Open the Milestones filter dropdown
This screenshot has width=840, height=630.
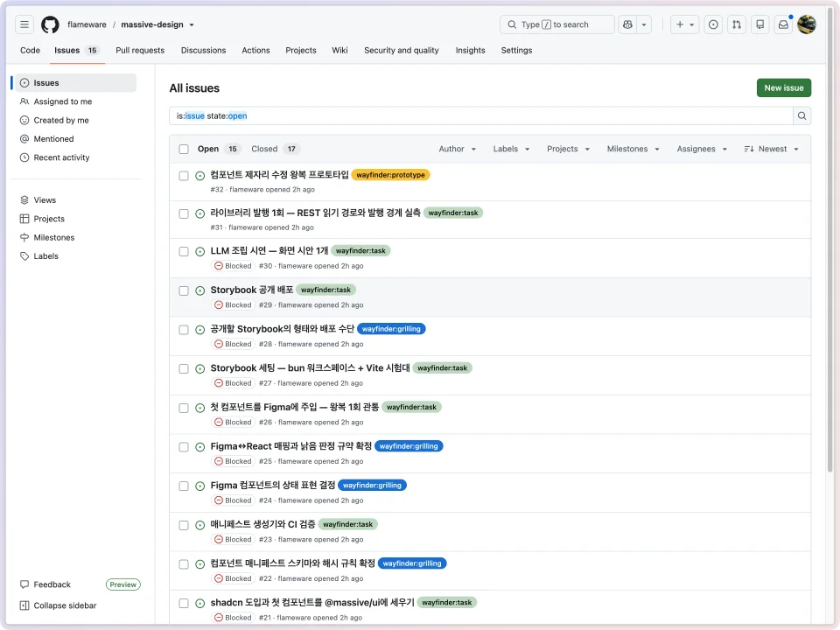633,149
